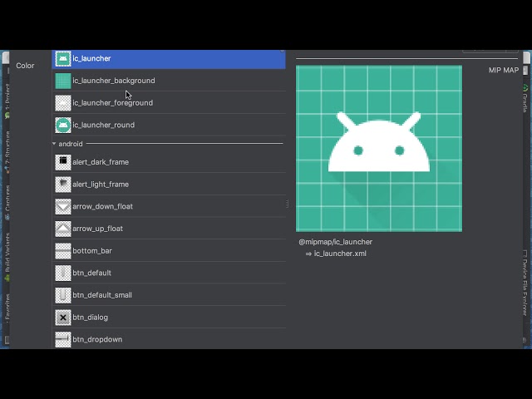Open the Build Variants tool window
Viewport: 532px width, 399px height.
tap(7, 257)
